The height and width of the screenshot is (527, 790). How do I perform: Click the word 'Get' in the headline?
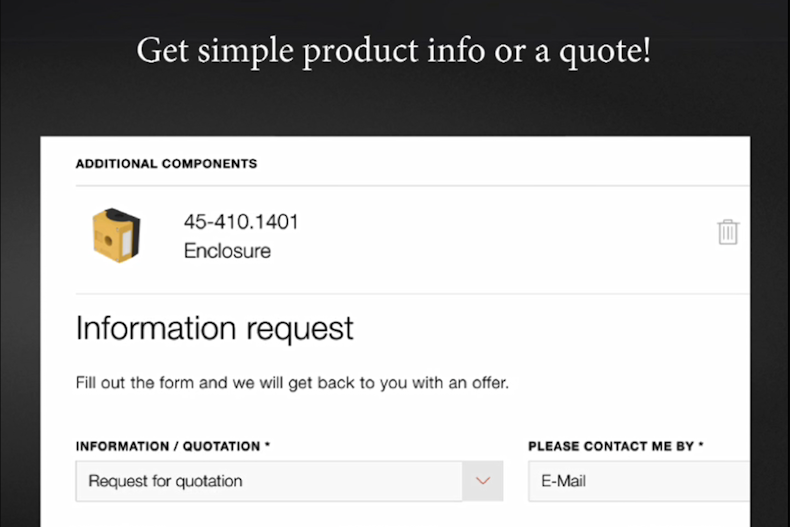pyautogui.click(x=160, y=50)
